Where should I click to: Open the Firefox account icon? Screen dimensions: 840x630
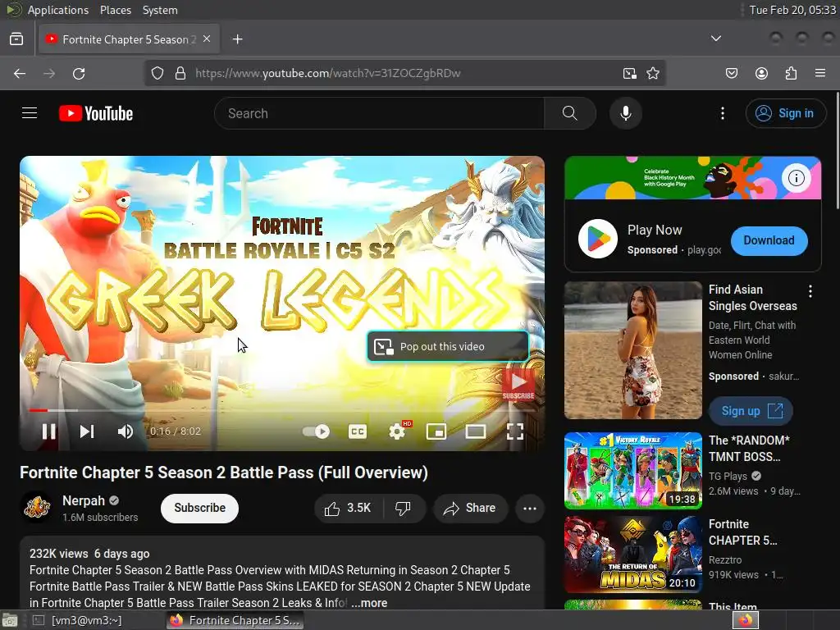[x=761, y=73]
